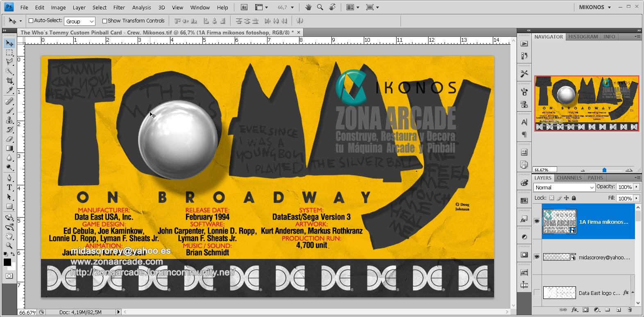Select the Brush tool
Screen dimensions: 644x317
coord(9,111)
